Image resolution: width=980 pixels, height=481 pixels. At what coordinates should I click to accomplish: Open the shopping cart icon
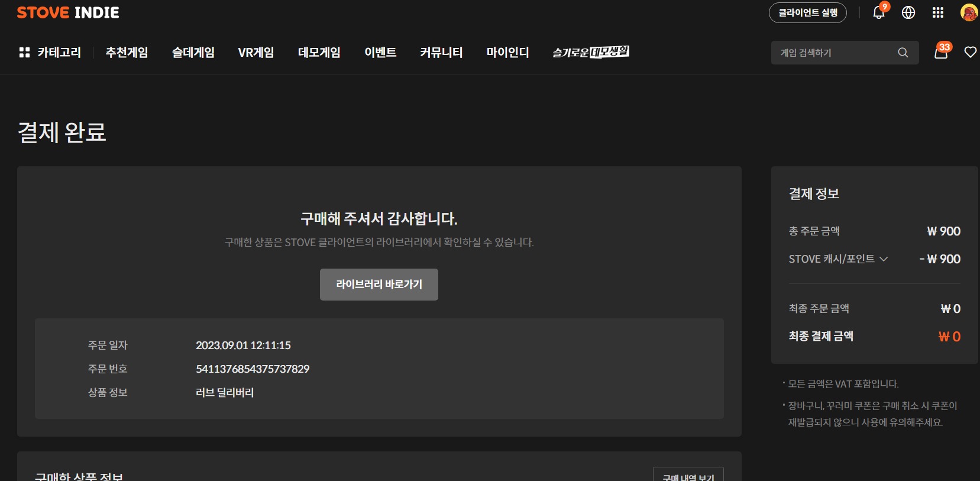point(940,52)
